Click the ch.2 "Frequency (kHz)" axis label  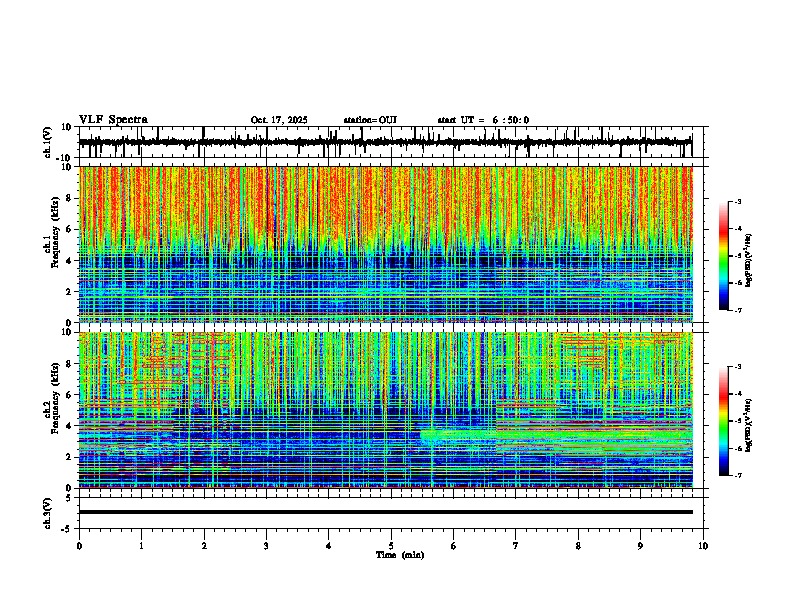(55, 398)
